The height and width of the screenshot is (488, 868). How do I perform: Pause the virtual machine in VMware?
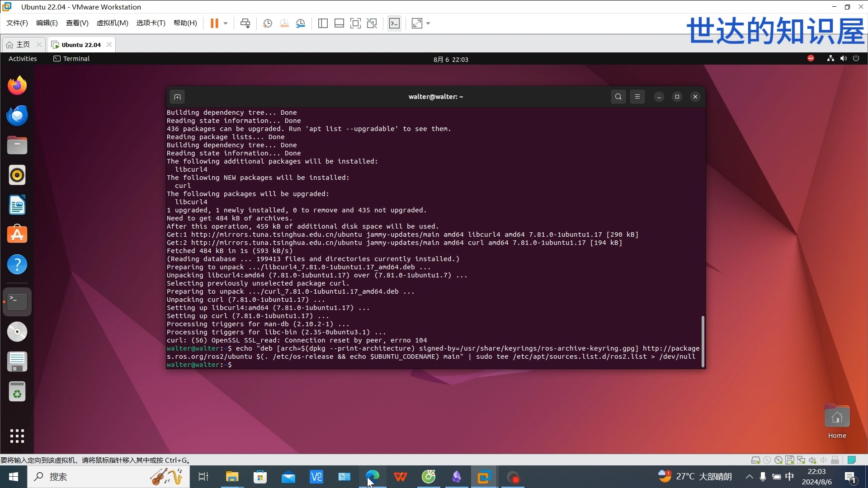214,23
